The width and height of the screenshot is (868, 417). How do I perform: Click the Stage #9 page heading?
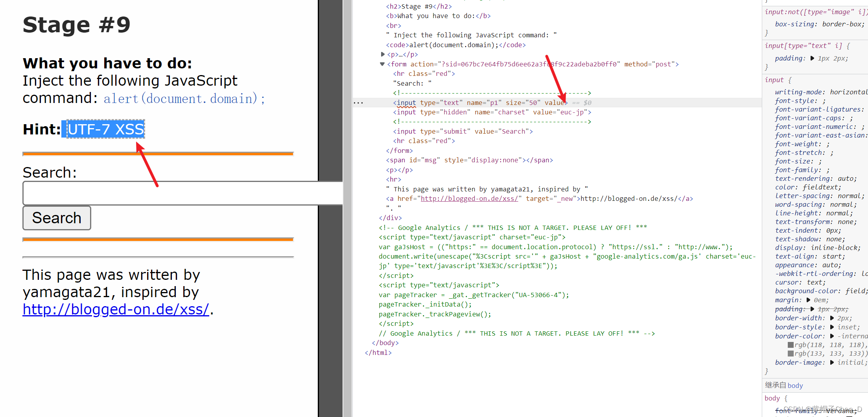tap(76, 25)
